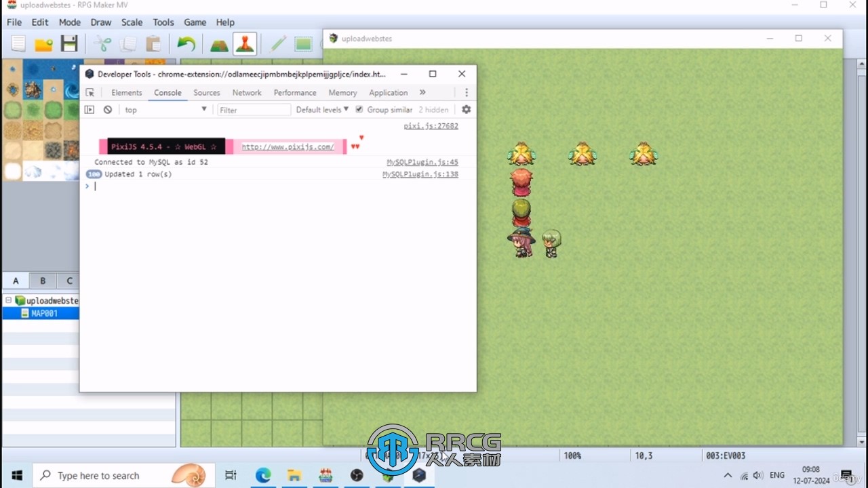Select MAP001 in the map tree
Viewport: 868px width, 488px height.
[x=44, y=313]
